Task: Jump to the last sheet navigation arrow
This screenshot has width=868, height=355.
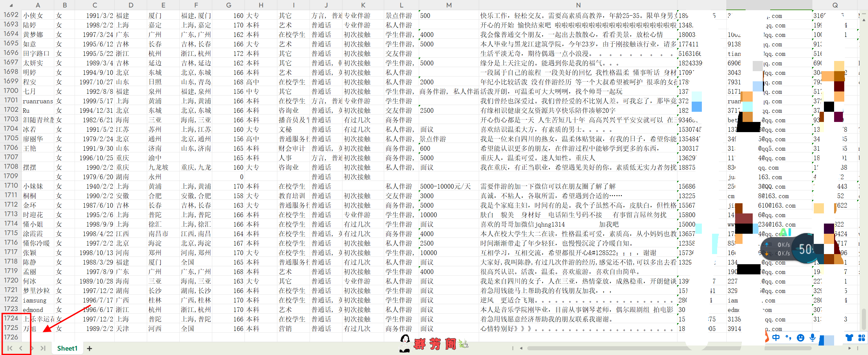Action: pyautogui.click(x=43, y=348)
